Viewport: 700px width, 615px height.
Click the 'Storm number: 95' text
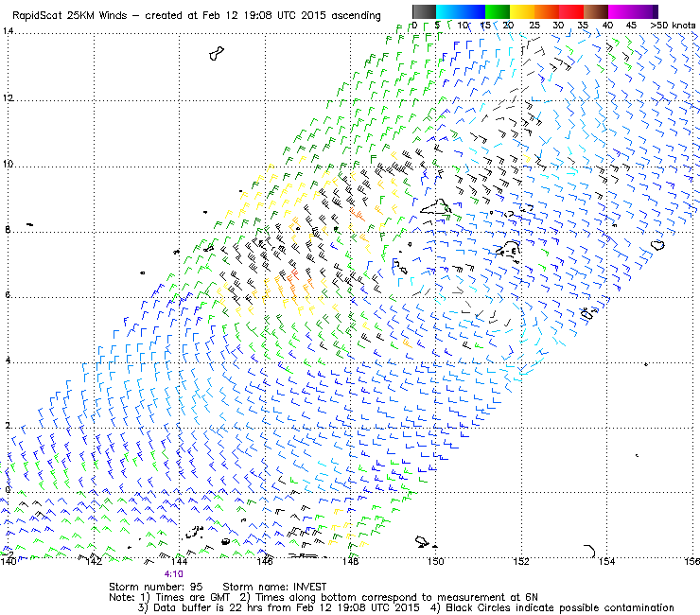point(156,587)
